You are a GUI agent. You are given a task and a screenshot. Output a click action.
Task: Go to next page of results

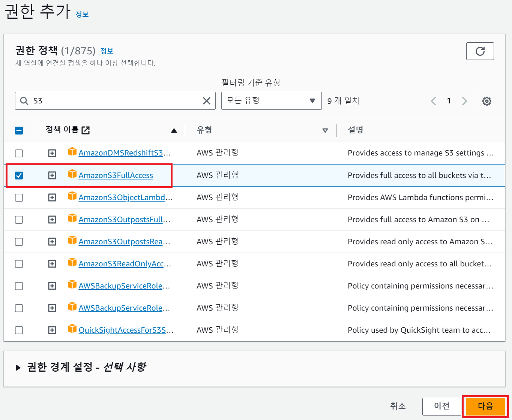[x=464, y=101]
